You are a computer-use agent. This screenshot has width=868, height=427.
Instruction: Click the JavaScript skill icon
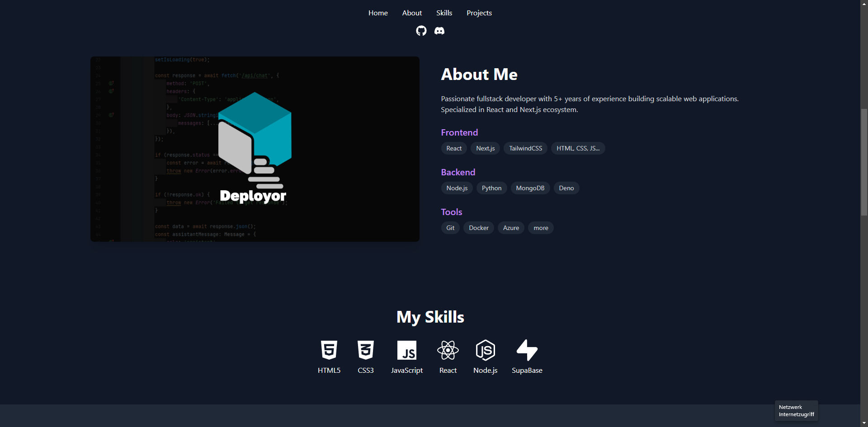407,350
